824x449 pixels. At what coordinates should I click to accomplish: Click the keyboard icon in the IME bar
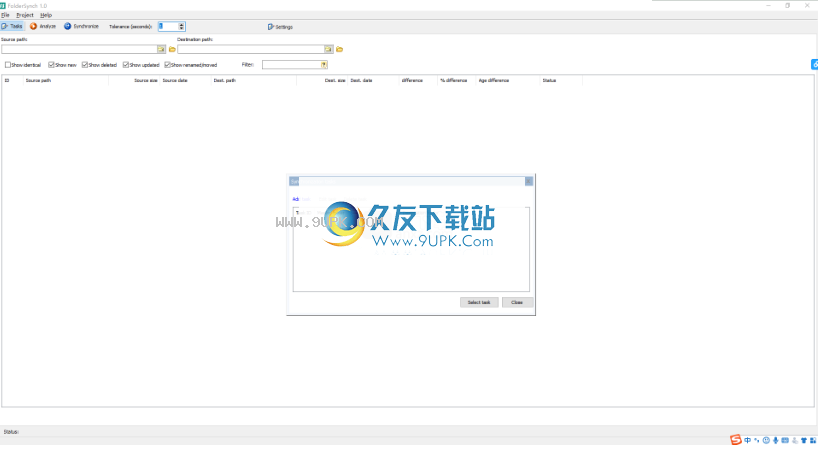click(x=785, y=441)
